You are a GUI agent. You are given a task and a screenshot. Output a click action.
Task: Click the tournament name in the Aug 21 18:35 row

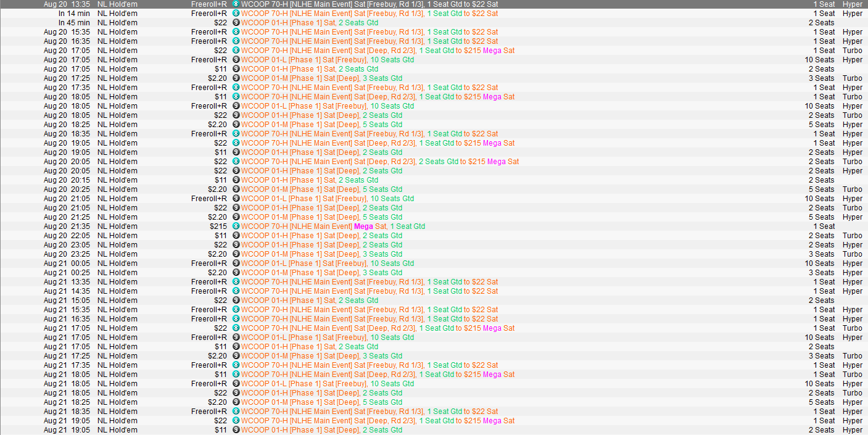[x=370, y=411]
